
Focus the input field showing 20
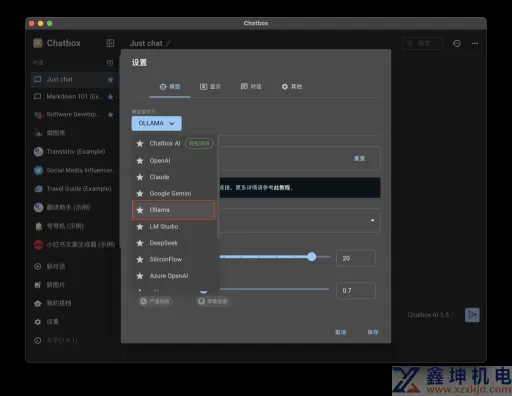coord(356,258)
